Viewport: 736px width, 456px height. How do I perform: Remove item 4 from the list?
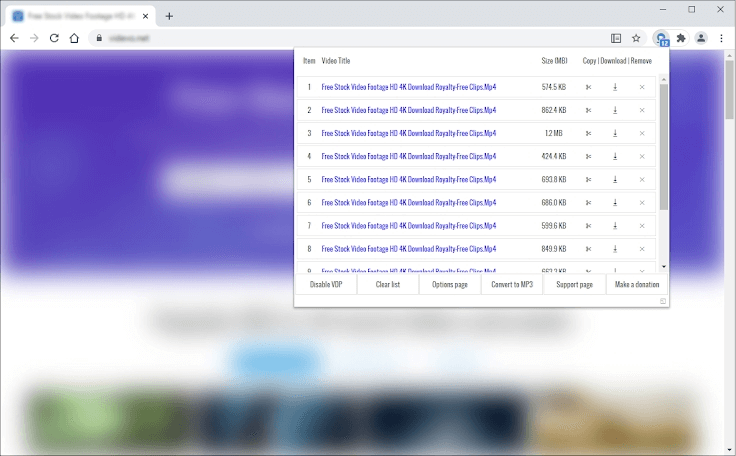point(642,156)
